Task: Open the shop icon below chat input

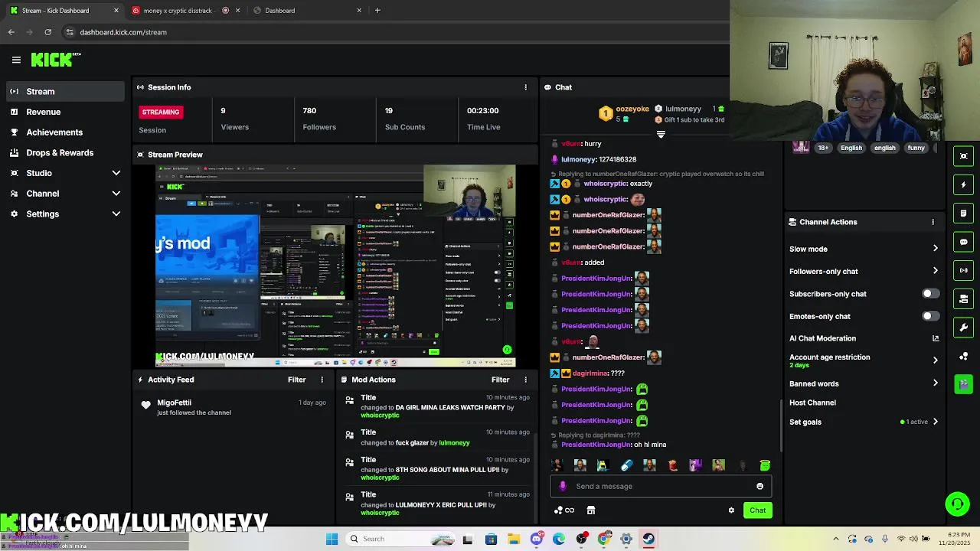Action: coord(590,510)
